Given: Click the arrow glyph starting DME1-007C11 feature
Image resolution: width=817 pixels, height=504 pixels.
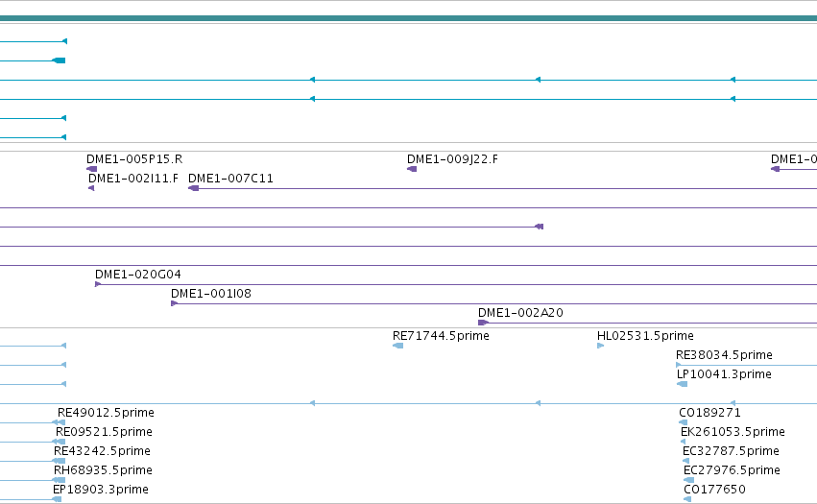Looking at the screenshot, I should [x=193, y=188].
